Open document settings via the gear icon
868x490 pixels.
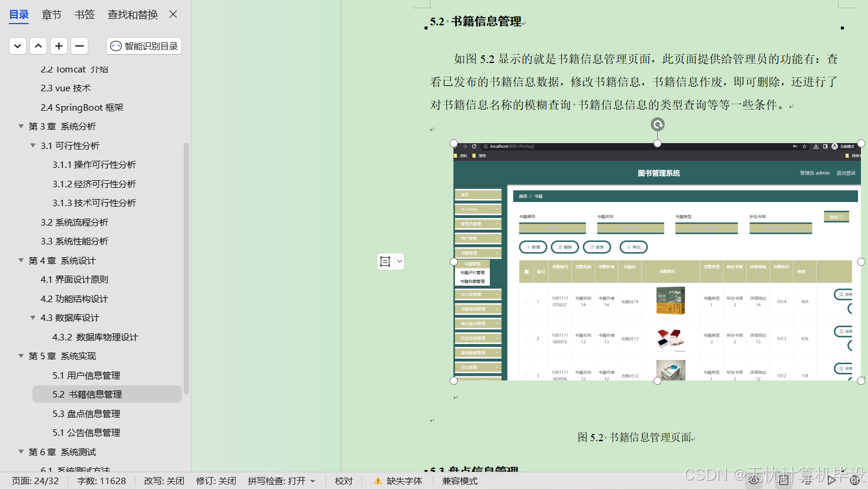point(783,481)
